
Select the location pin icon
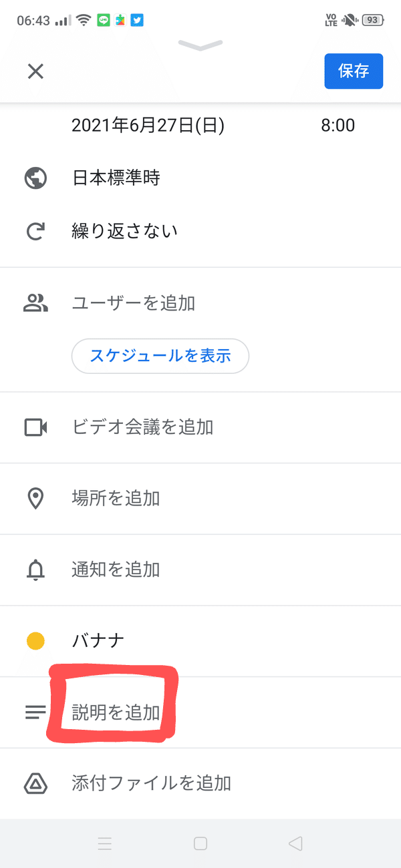(x=35, y=499)
